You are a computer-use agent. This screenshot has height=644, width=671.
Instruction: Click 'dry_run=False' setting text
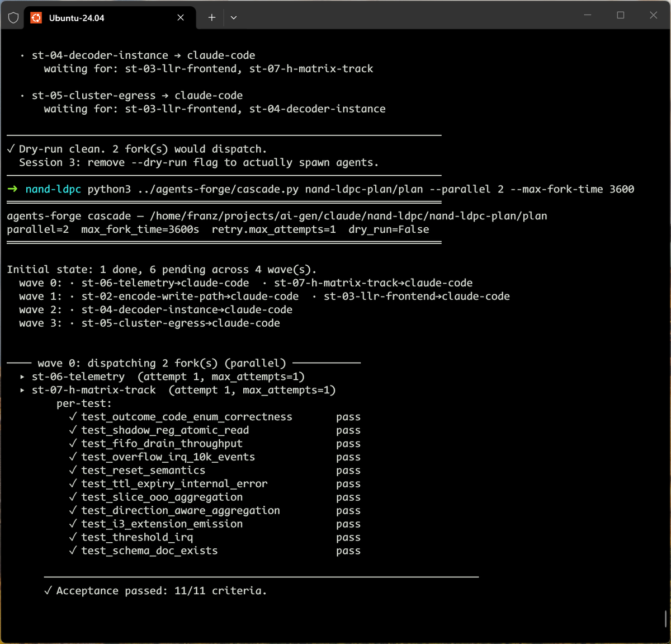pos(389,229)
